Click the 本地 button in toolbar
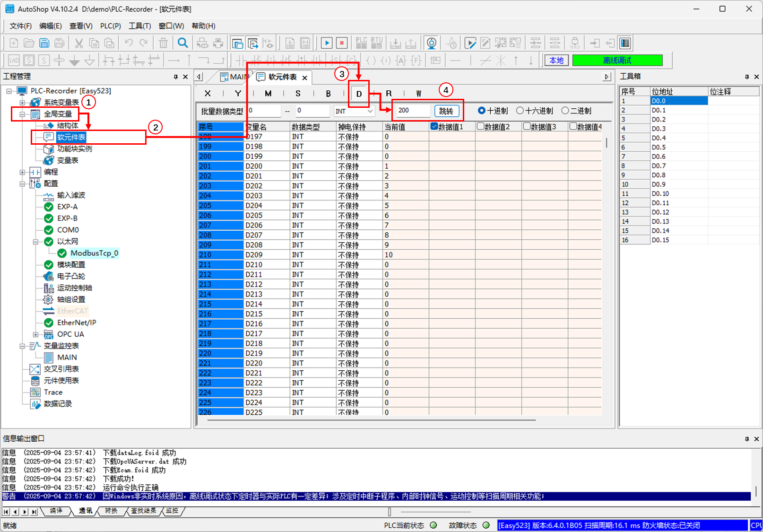 (x=556, y=61)
